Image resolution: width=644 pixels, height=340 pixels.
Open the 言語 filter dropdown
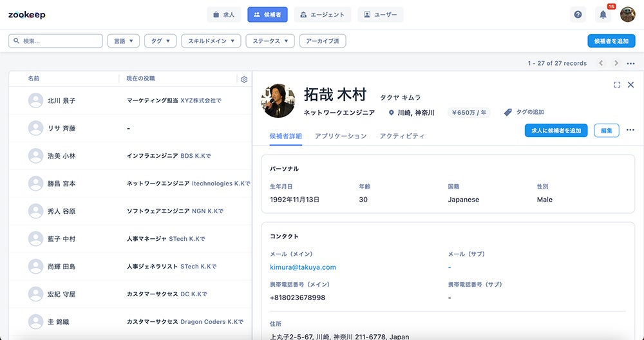124,41
